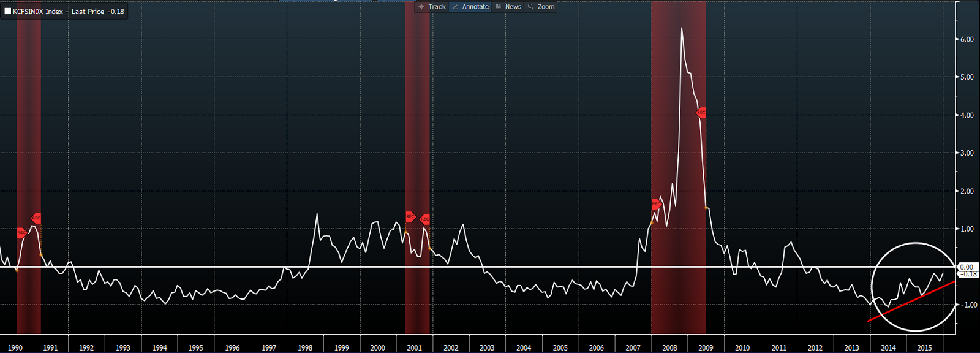Select the REC marker at start of 2001
The image size is (980, 353).
410,216
